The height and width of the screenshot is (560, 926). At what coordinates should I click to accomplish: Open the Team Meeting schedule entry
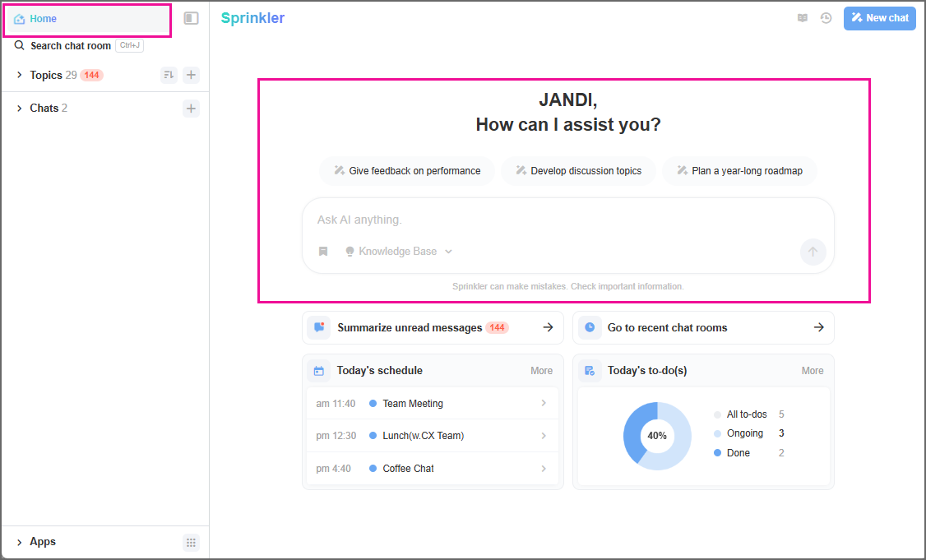click(x=433, y=404)
